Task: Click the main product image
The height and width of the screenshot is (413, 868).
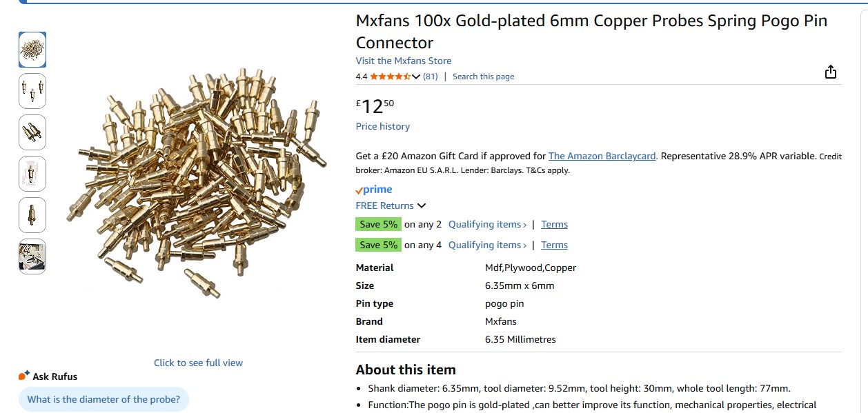Action: click(198, 183)
